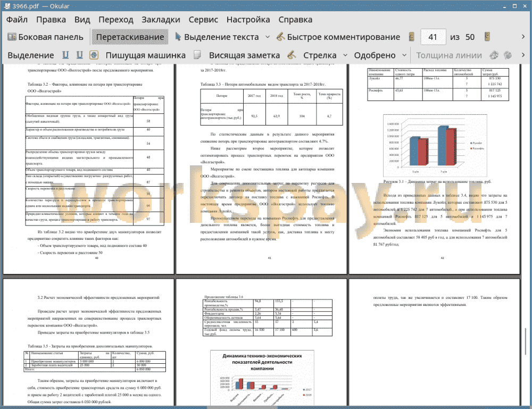Expand the overflow chevron of the annotation toolbar
532x409 pixels.
(x=523, y=55)
